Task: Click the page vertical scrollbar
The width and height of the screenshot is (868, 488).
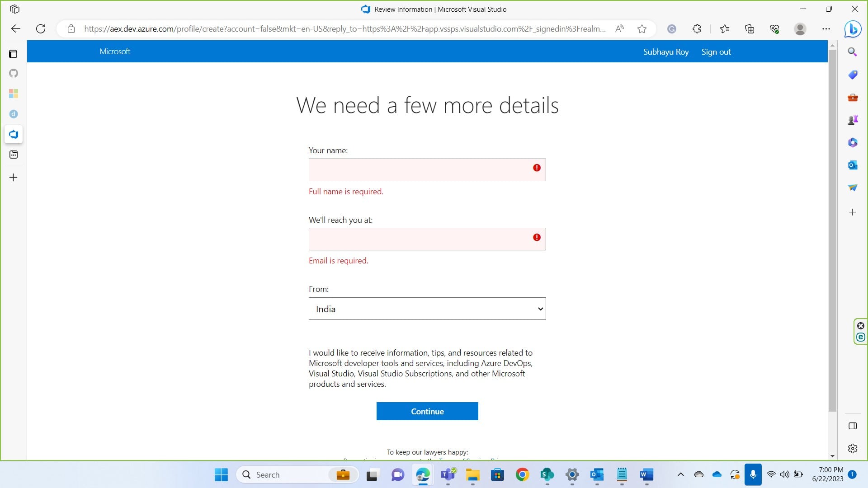Action: [832, 226]
